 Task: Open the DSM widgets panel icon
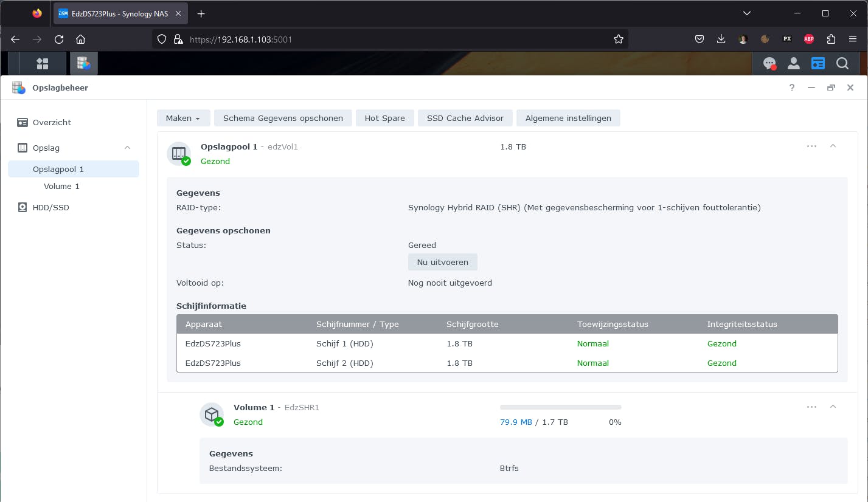818,63
